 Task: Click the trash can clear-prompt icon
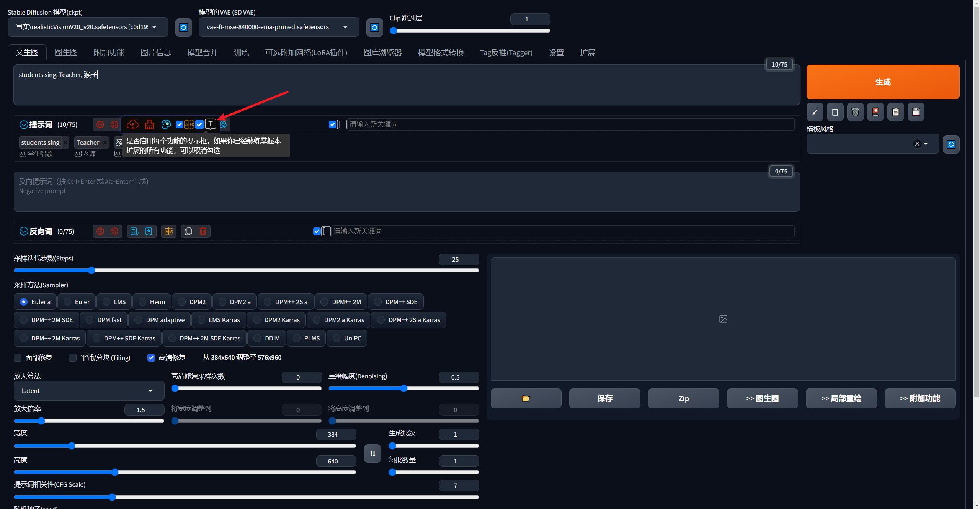coord(855,112)
